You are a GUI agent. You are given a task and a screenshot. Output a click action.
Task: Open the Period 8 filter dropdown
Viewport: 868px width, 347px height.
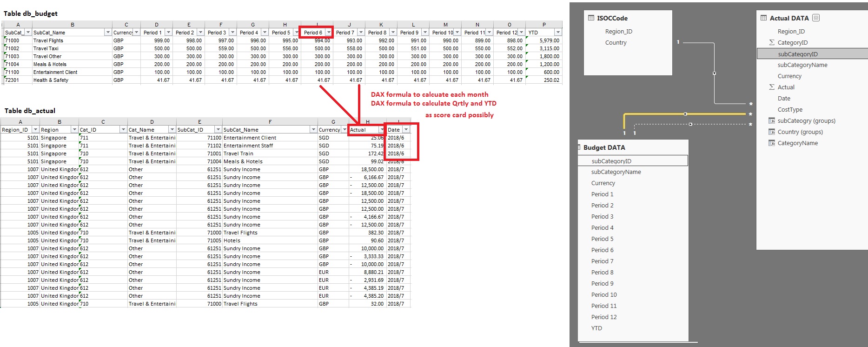click(x=393, y=33)
